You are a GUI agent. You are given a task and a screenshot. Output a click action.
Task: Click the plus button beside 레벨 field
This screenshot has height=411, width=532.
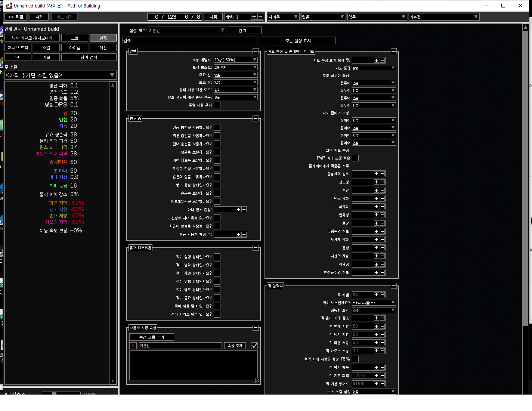254,17
